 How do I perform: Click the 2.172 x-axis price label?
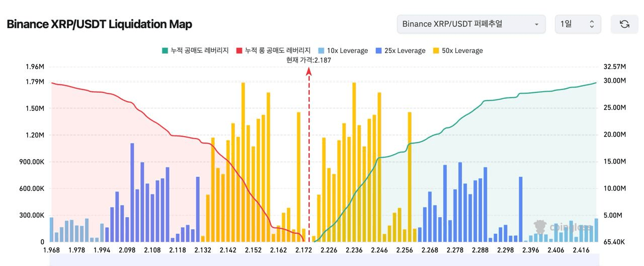tap(303, 250)
